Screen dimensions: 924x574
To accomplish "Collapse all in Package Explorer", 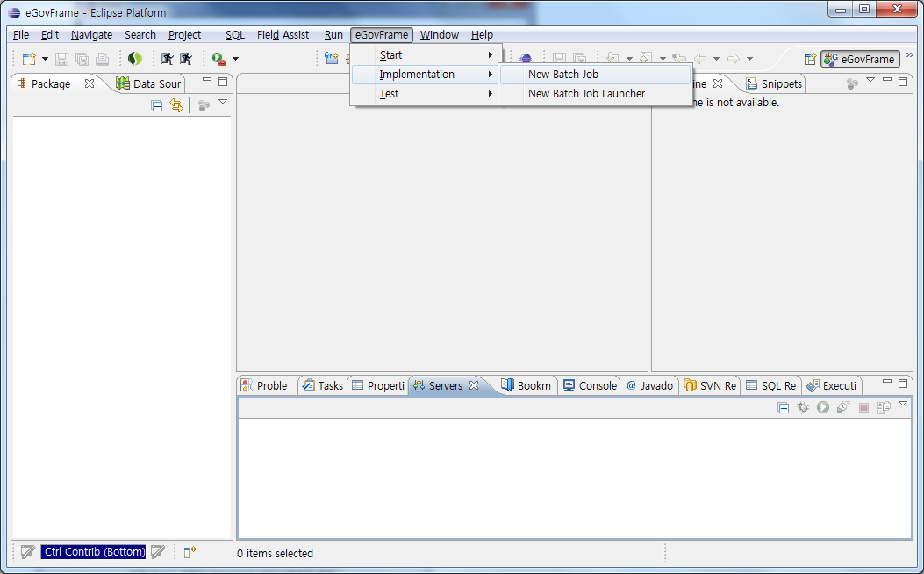I will coord(157,105).
